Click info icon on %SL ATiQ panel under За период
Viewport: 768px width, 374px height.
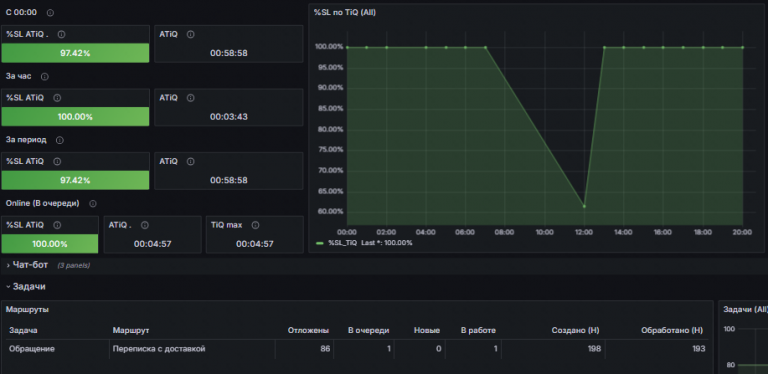[57, 162]
